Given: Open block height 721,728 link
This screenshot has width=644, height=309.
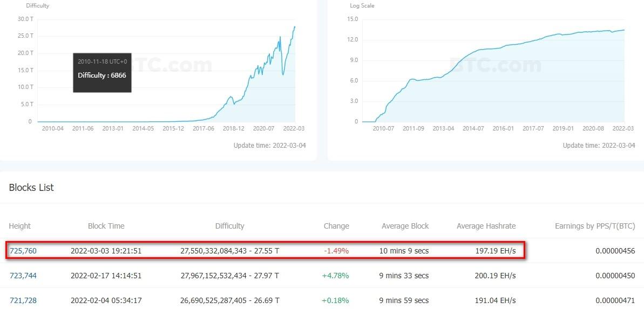Looking at the screenshot, I should 23,300.
